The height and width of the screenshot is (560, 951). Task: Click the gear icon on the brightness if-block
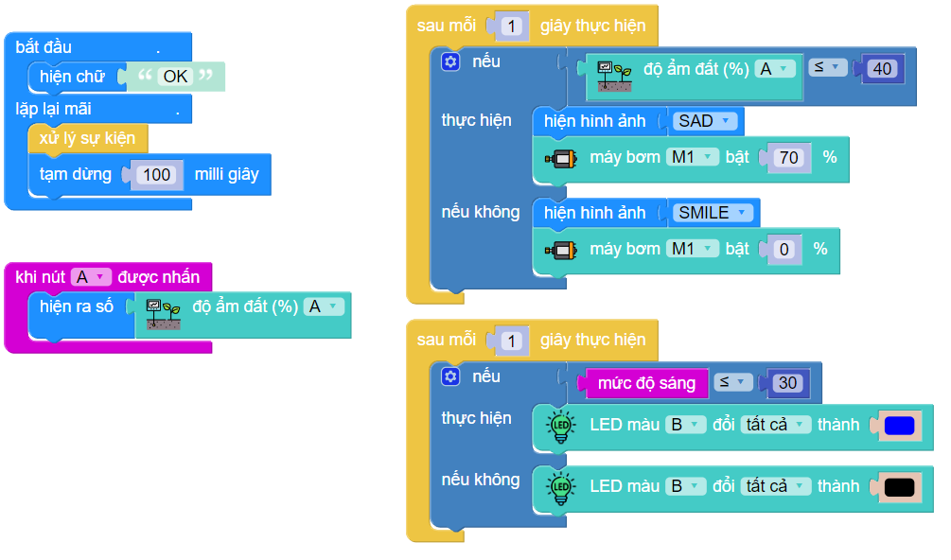coord(450,376)
